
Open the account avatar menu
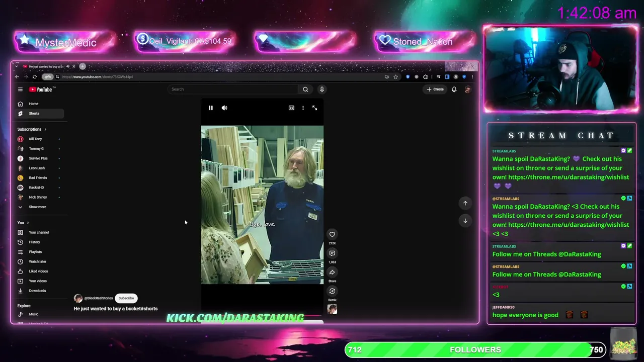(467, 89)
